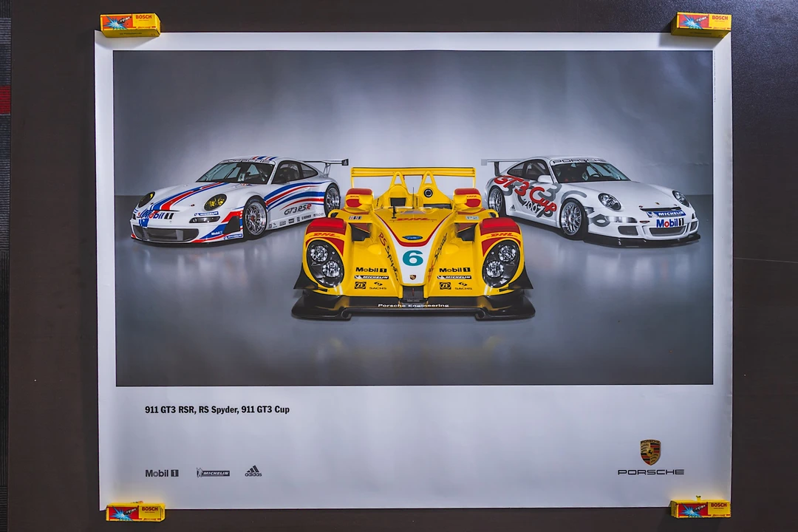This screenshot has height=532, width=798.
Task: Click the Michelin logo in the poster footer
Action: click(213, 473)
